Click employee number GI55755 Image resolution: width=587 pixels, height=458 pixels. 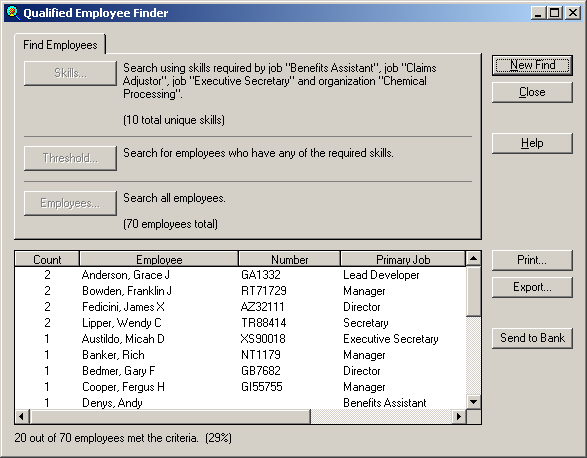(262, 387)
